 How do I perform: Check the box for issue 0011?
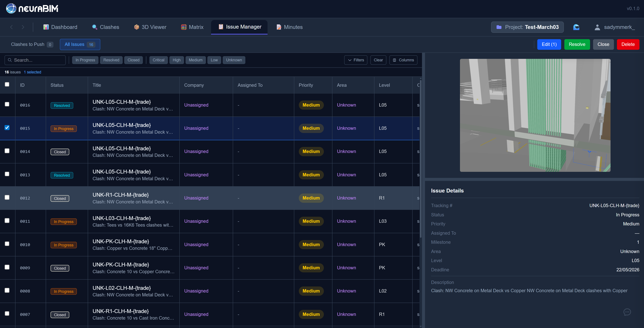tap(7, 221)
